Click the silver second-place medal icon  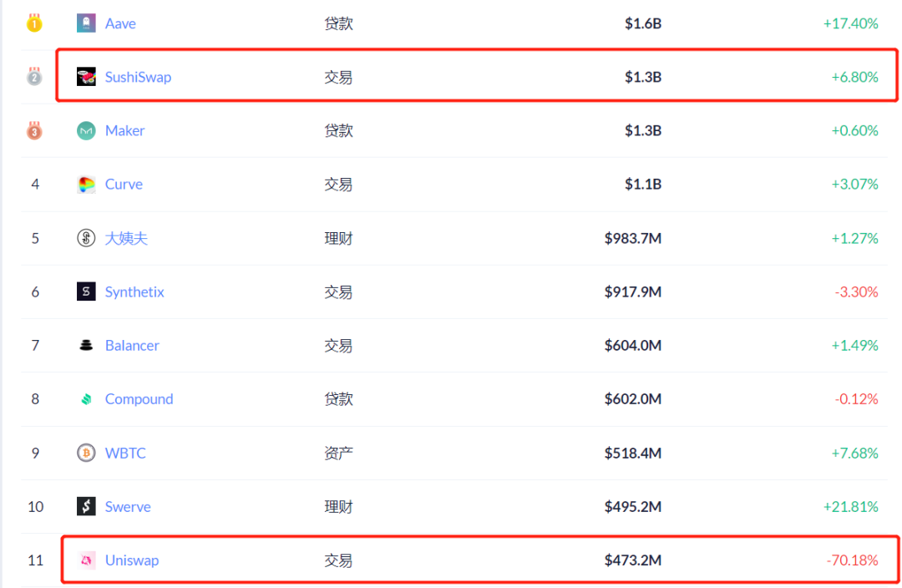(x=34, y=77)
